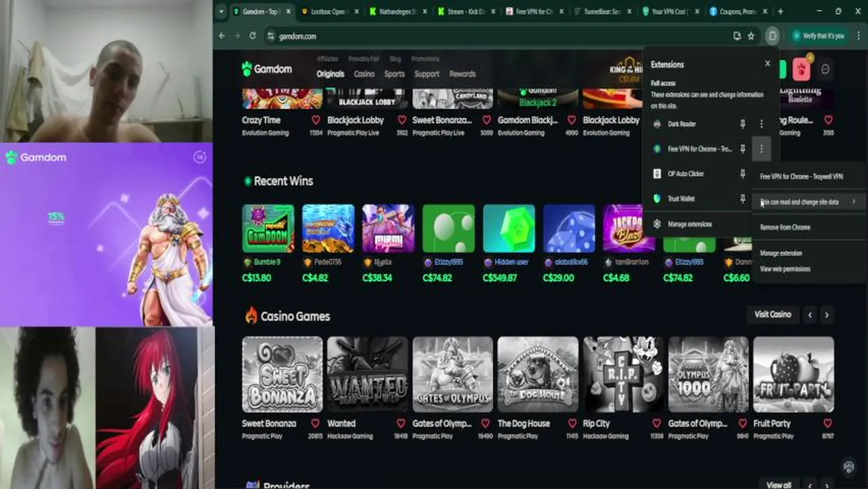Open Free VPN for Chrome three-dot menu
The width and height of the screenshot is (868, 489).
point(761,149)
